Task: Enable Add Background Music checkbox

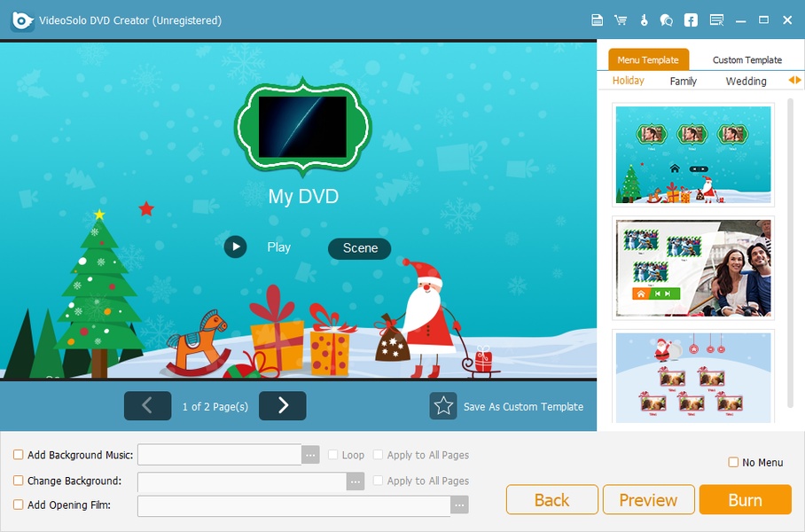Action: pos(18,455)
